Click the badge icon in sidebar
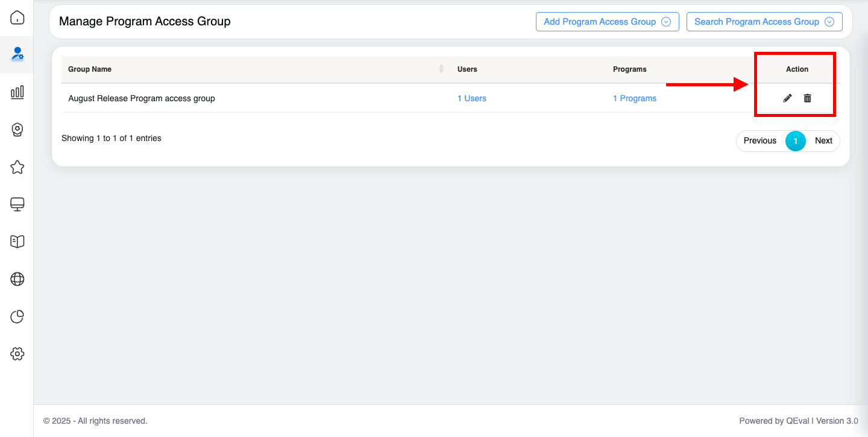 coord(17,130)
